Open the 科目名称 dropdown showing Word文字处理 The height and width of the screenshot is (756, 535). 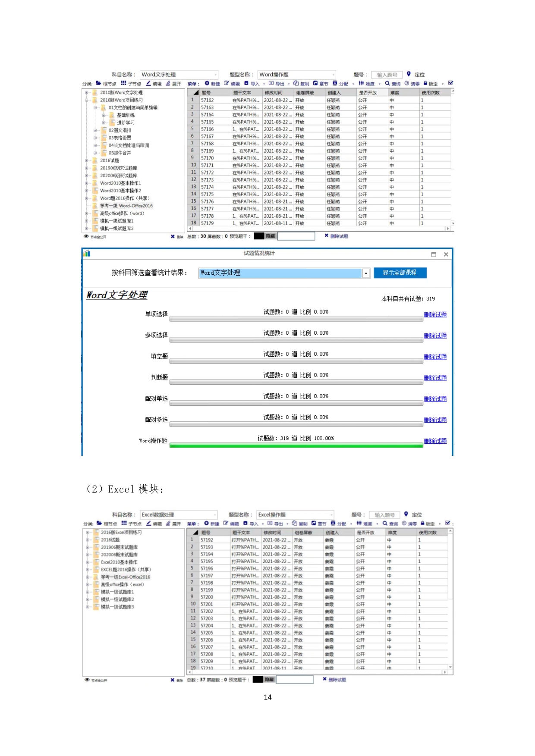click(179, 75)
